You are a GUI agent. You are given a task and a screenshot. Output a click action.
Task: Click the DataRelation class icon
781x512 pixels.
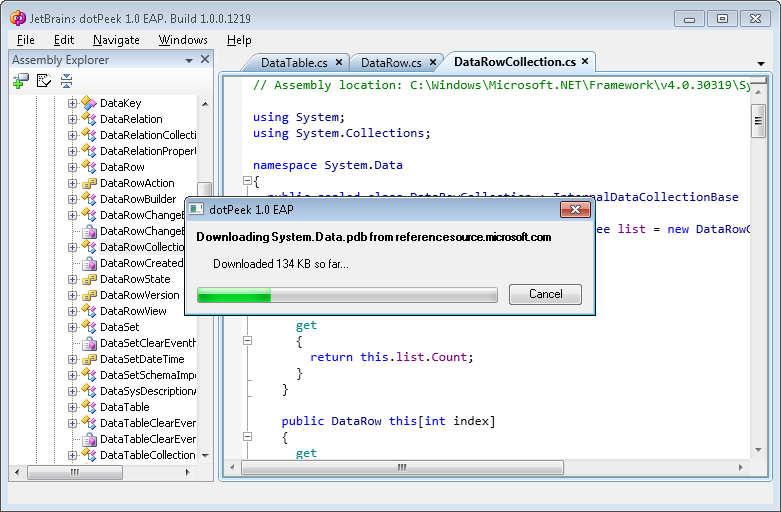(89, 119)
